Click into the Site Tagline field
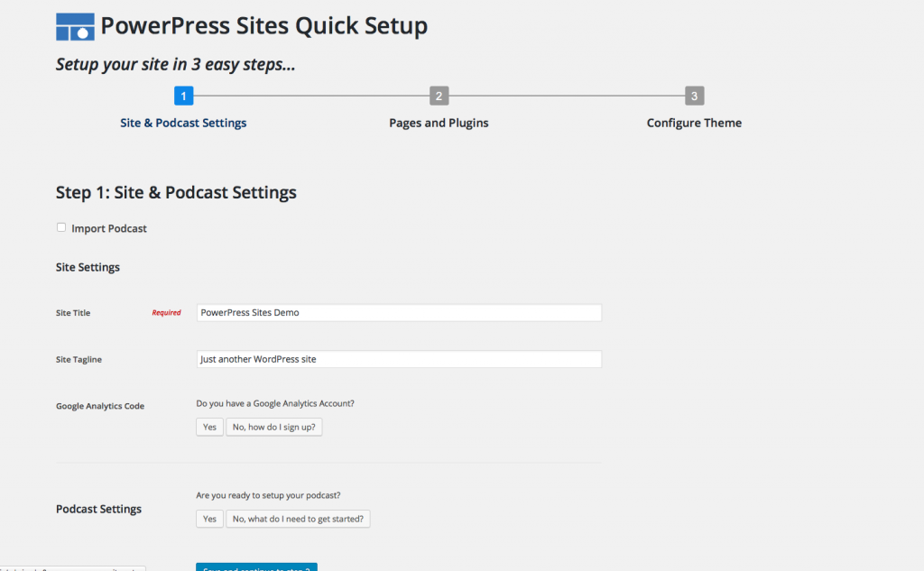The image size is (924, 571). pyautogui.click(x=399, y=359)
